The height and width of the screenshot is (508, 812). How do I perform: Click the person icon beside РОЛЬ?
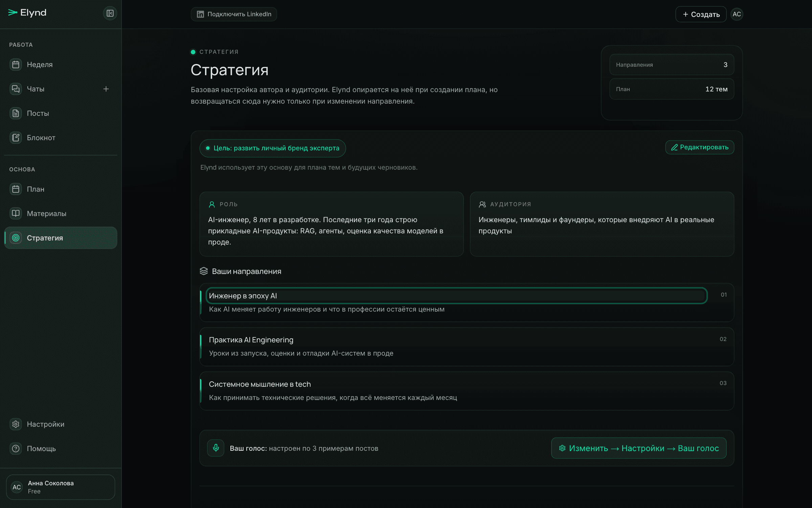[212, 205]
